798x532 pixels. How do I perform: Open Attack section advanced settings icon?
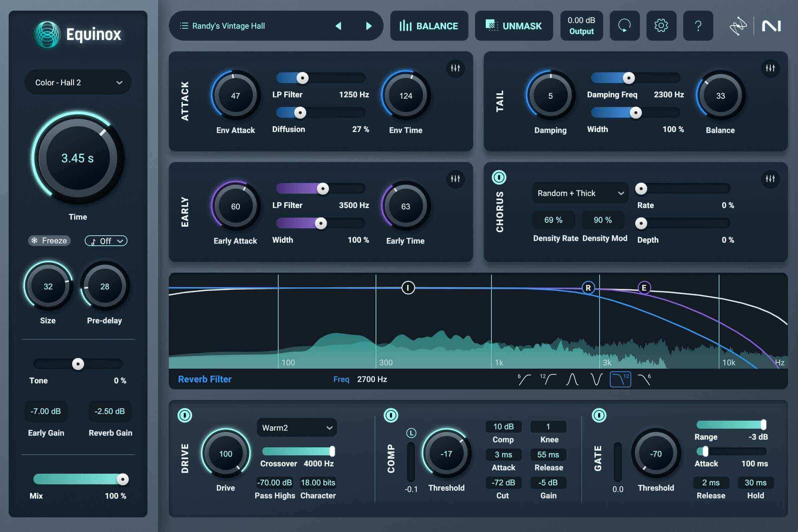tap(455, 68)
